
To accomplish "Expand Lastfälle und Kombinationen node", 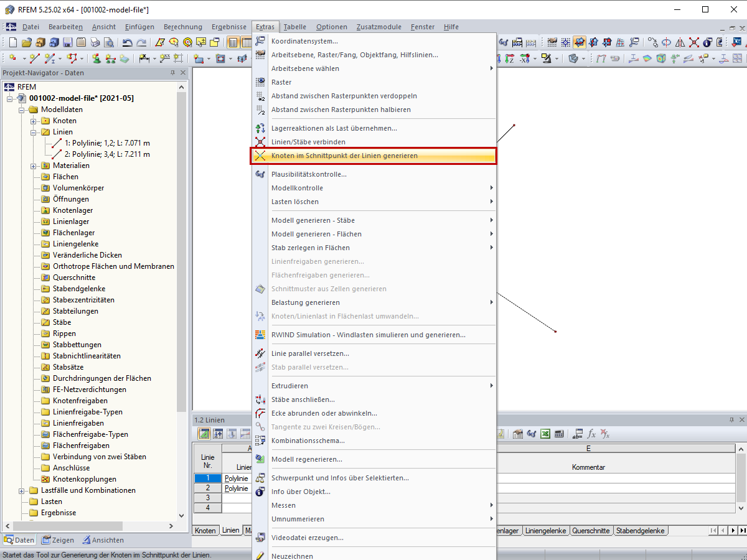I will tap(22, 490).
